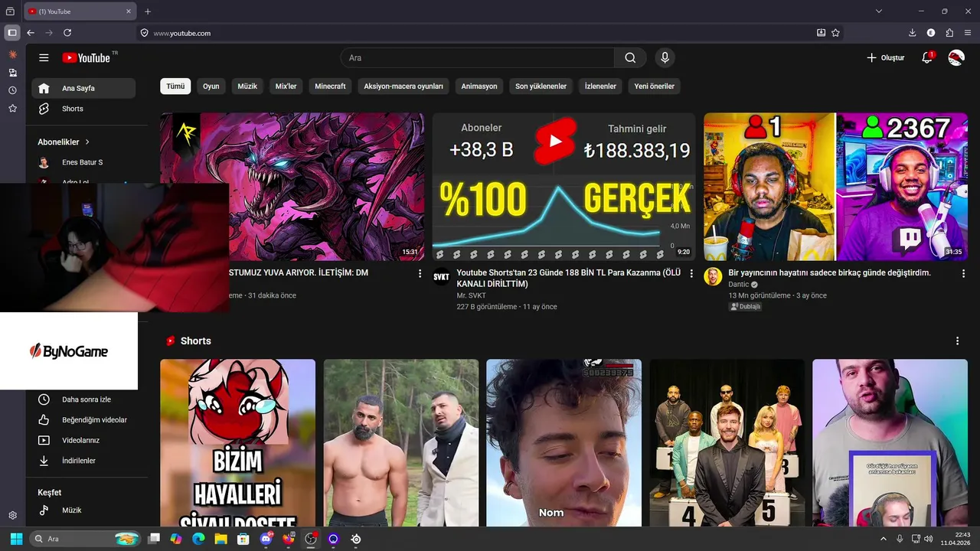Reload the page
Viewport: 980px width, 551px height.
67,33
